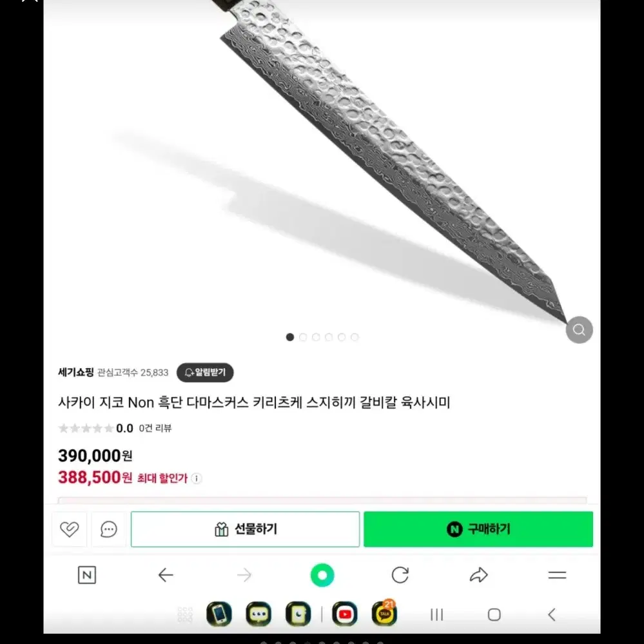Select the second image pagination dot
The width and height of the screenshot is (644, 644).
pyautogui.click(x=303, y=337)
